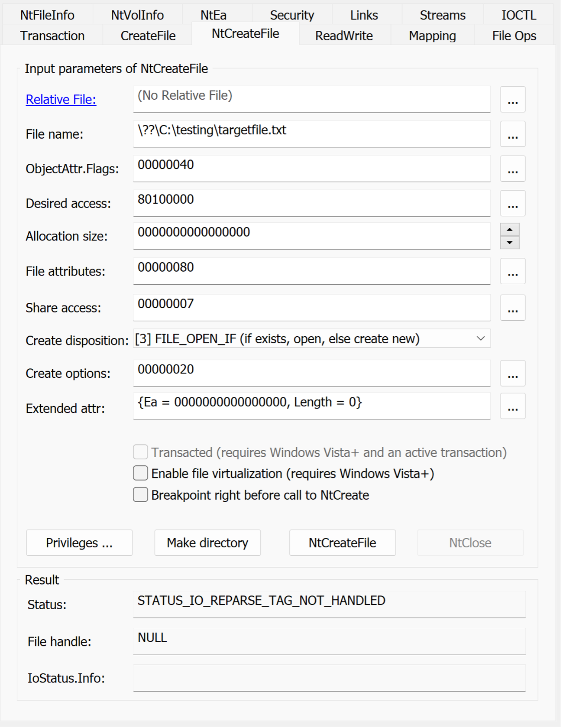Expand the Create disposition dropdown

tap(480, 338)
